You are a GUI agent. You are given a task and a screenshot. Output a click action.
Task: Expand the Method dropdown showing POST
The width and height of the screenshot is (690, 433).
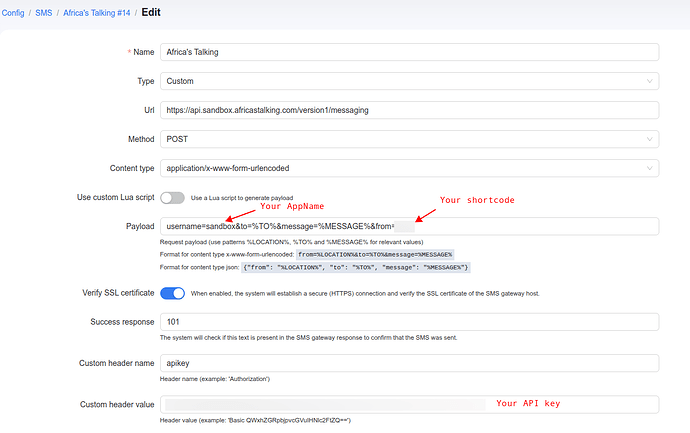click(400, 139)
